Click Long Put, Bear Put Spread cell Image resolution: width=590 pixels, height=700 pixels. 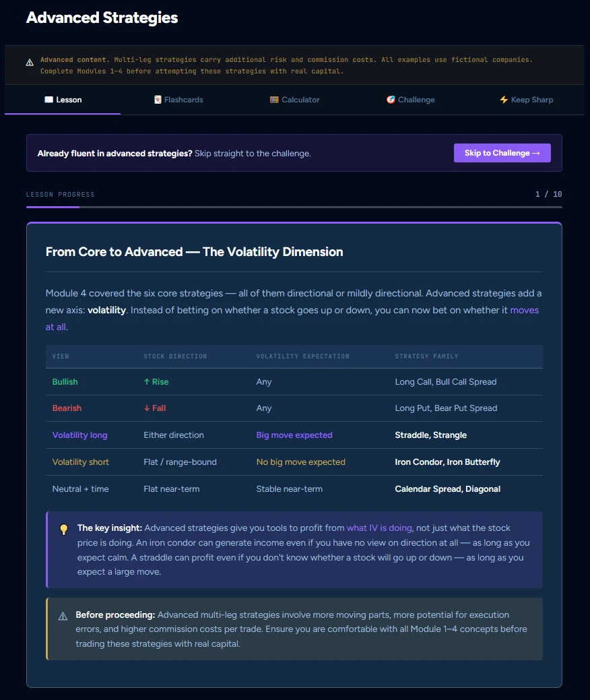(x=447, y=408)
